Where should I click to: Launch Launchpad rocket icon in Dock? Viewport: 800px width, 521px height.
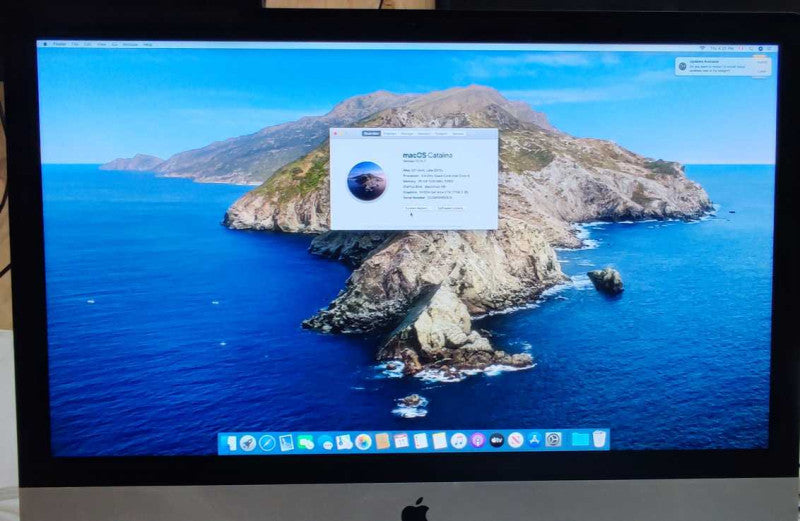pos(248,442)
